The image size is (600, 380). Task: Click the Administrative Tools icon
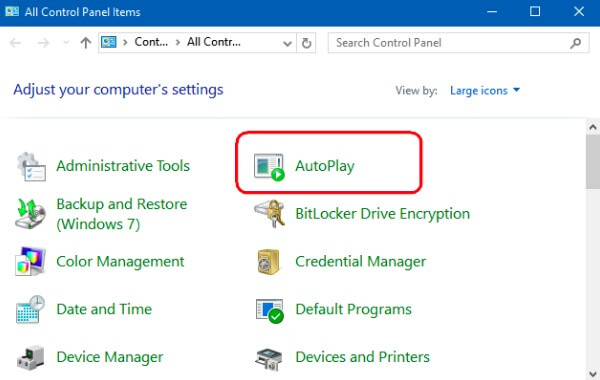pos(31,166)
